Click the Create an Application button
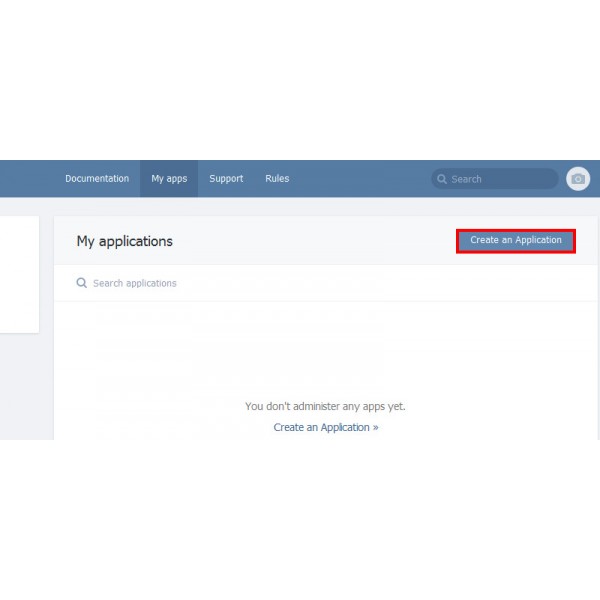This screenshot has height=600, width=600. coord(516,241)
